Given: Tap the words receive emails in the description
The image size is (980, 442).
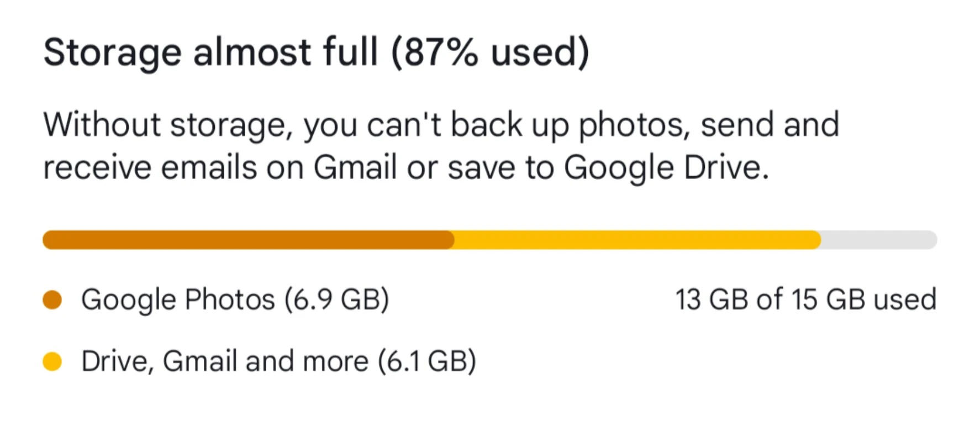Looking at the screenshot, I should [150, 167].
